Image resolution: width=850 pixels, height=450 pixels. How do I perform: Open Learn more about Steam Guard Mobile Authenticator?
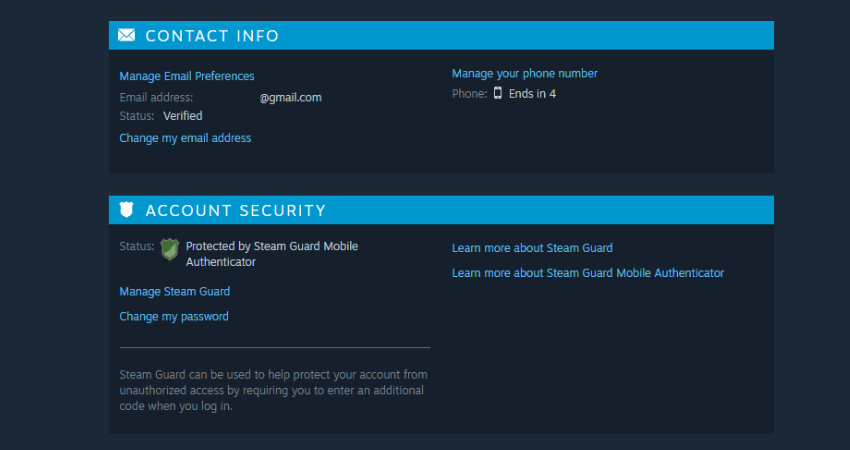[588, 273]
